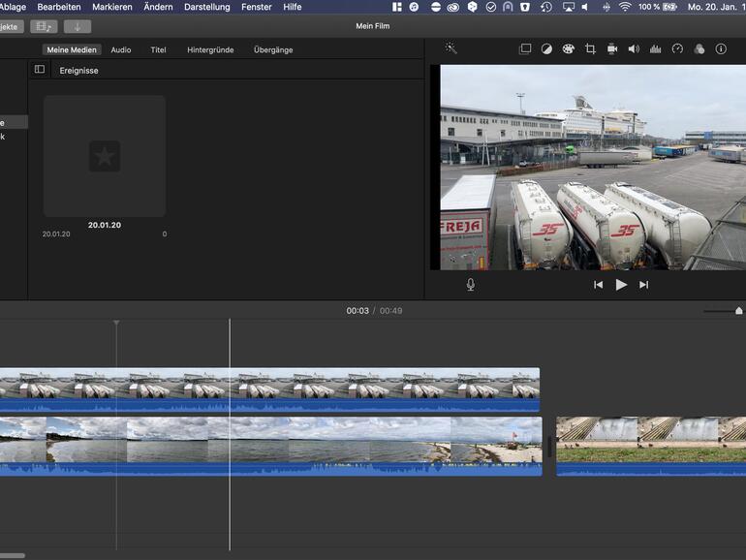746x560 pixels.
Task: Click the microphone voiceover record button
Action: point(471,285)
